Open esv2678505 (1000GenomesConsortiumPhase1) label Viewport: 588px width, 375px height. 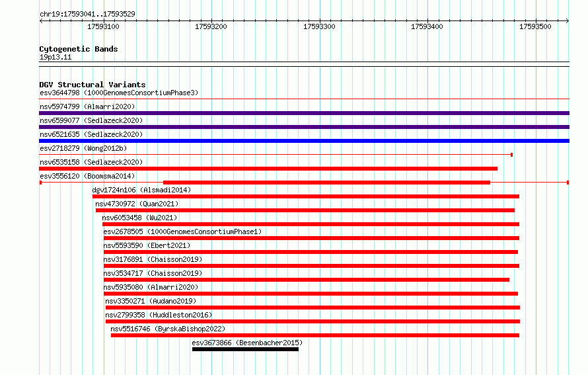tap(182, 231)
